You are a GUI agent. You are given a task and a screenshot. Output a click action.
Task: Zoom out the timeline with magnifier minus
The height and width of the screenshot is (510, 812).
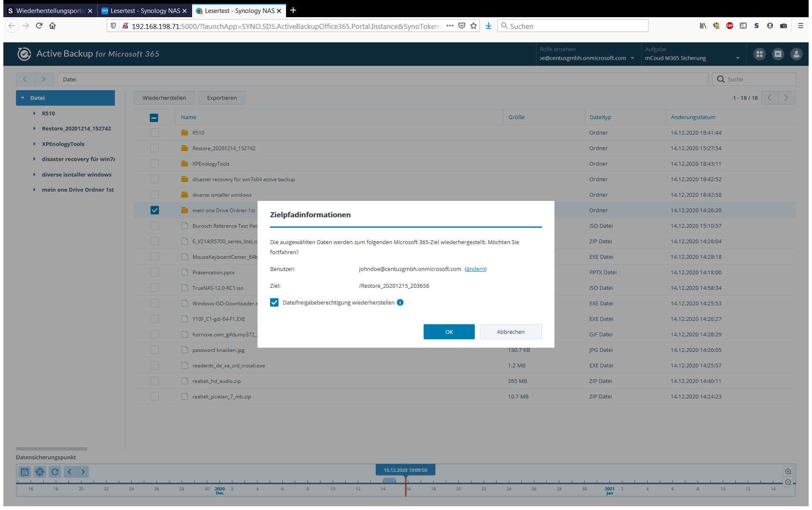point(788,482)
